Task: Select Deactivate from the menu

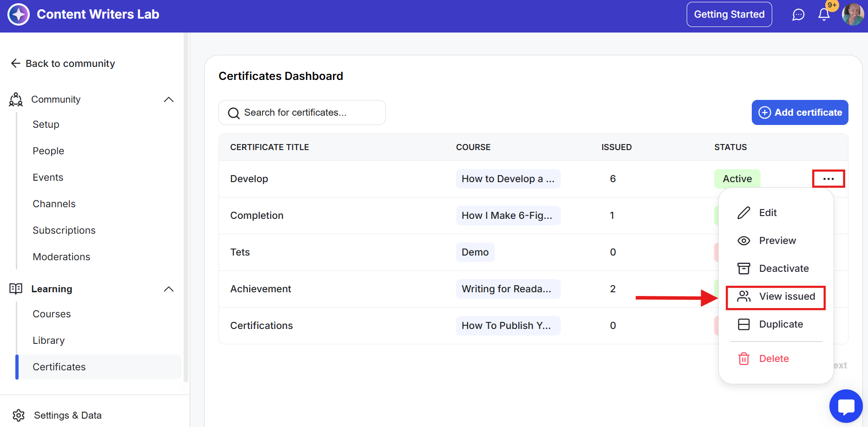Action: tap(783, 269)
